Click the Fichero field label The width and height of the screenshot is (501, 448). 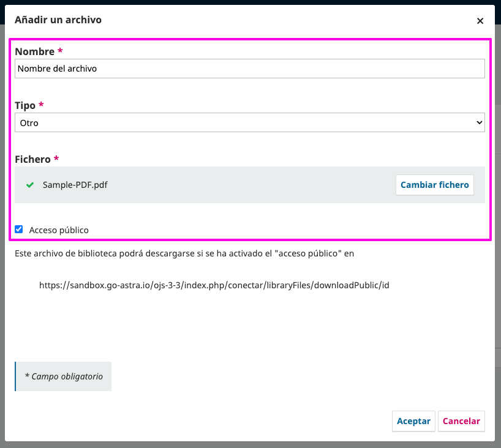pos(32,159)
